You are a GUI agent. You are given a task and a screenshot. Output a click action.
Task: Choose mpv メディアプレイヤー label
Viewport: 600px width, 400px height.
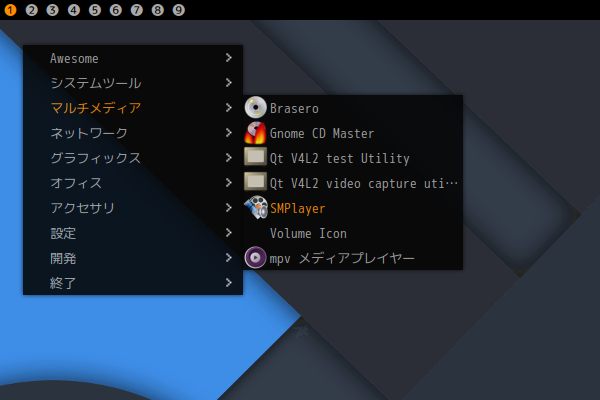pos(342,258)
